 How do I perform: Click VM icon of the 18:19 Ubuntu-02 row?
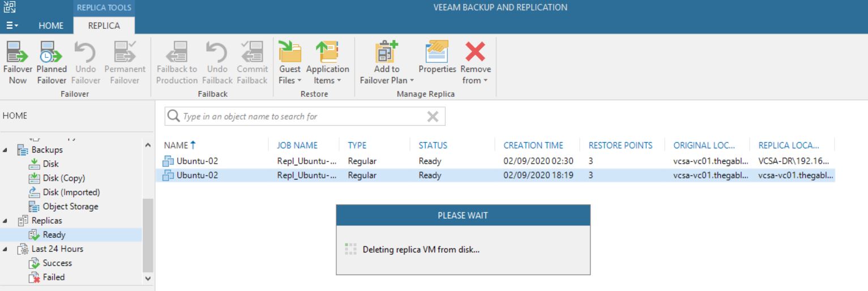(x=168, y=176)
